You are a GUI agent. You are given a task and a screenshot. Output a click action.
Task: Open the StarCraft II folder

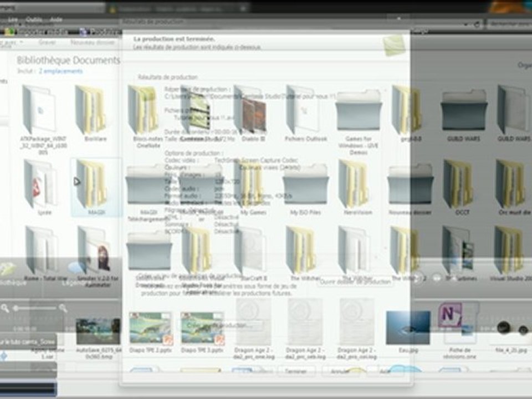253,254
